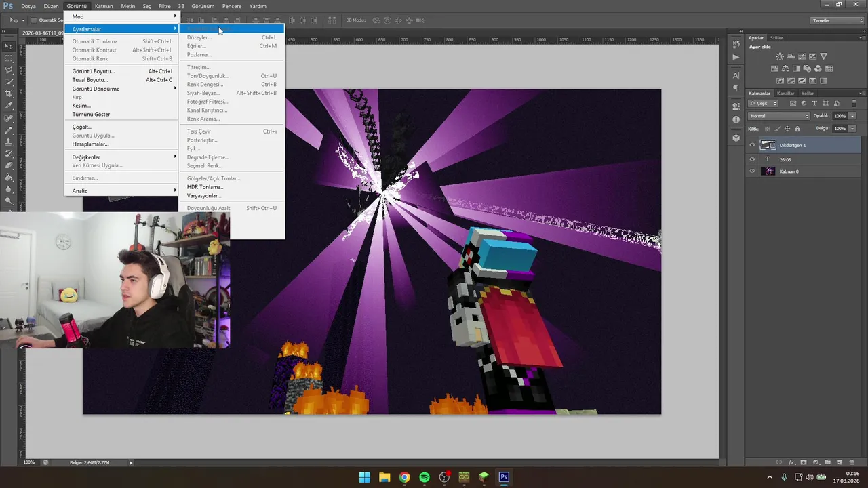Open the History panel icon
The height and width of the screenshot is (488, 868).
(x=736, y=44)
